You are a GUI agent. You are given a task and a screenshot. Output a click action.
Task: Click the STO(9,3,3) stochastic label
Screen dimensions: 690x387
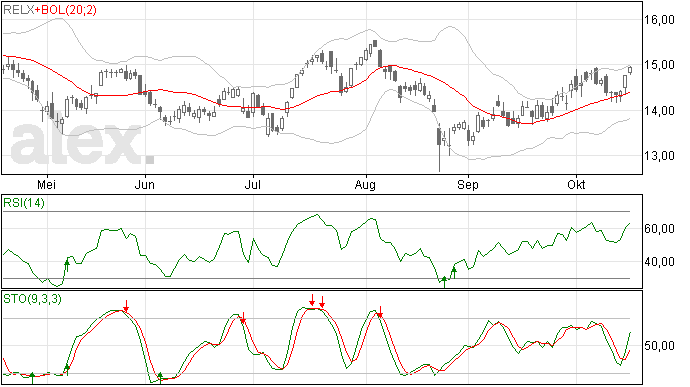click(32, 299)
